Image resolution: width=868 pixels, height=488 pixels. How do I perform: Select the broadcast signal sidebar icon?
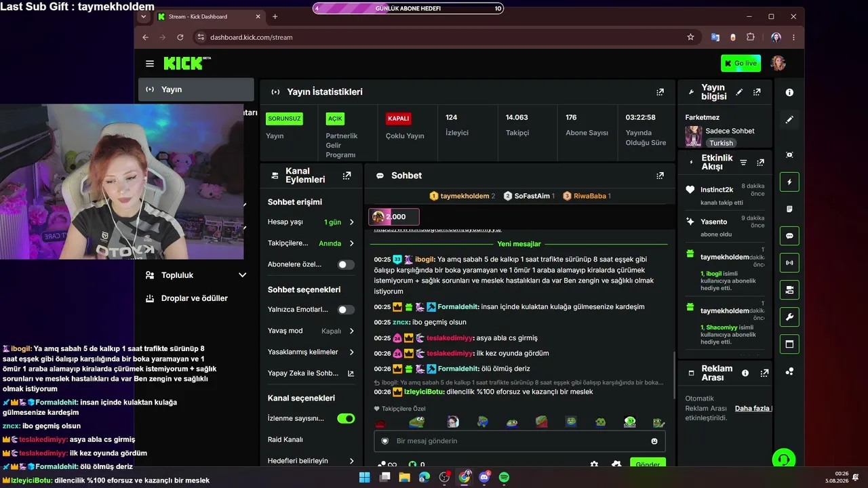click(x=789, y=263)
